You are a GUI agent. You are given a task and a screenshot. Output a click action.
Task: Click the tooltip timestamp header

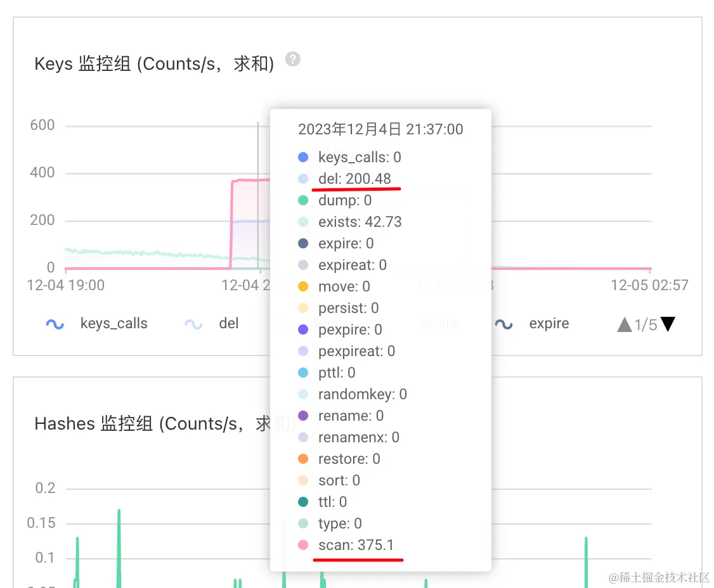tap(380, 129)
